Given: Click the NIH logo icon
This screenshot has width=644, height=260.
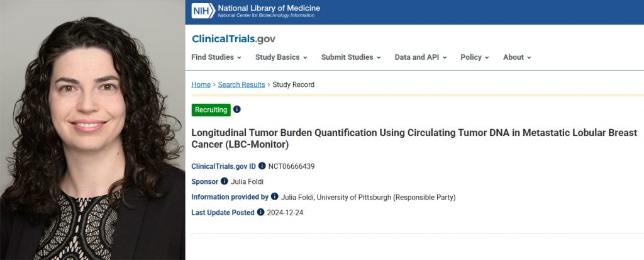Looking at the screenshot, I should 203,11.
